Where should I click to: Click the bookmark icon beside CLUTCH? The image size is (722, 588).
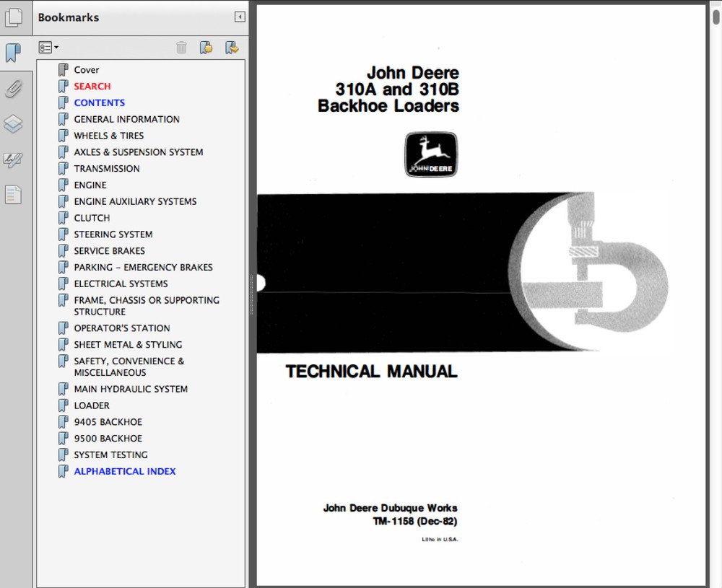[x=63, y=218]
